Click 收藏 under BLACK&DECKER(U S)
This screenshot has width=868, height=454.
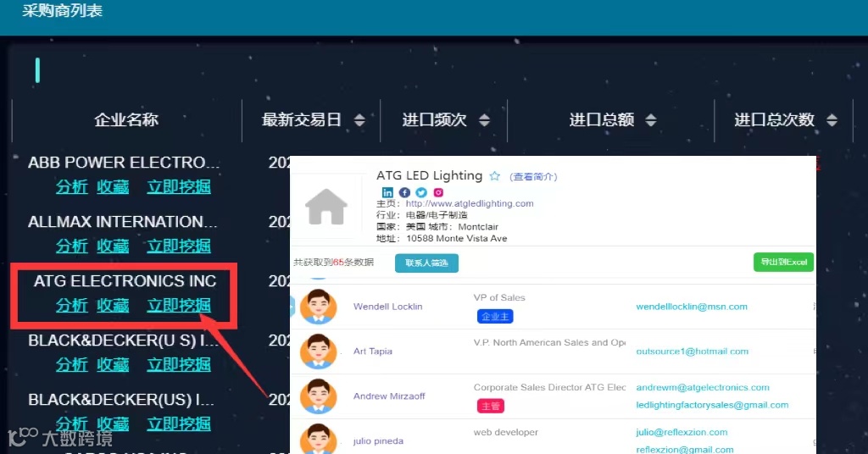pos(113,364)
